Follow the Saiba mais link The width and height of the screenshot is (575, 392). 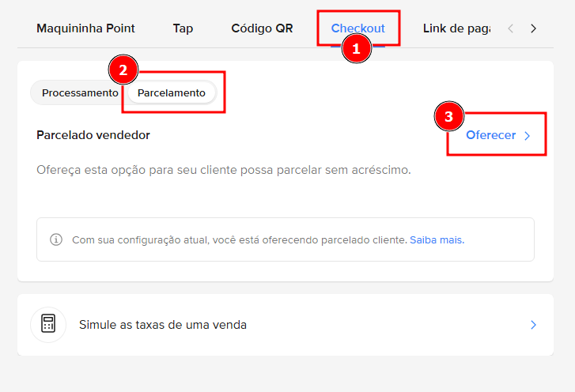tap(437, 239)
